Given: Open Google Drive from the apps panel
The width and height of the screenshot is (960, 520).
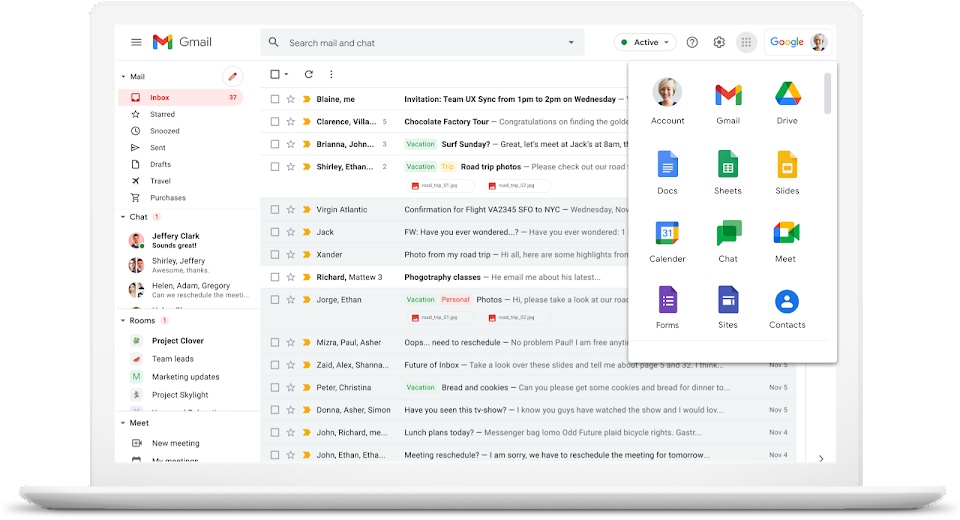Looking at the screenshot, I should (787, 95).
